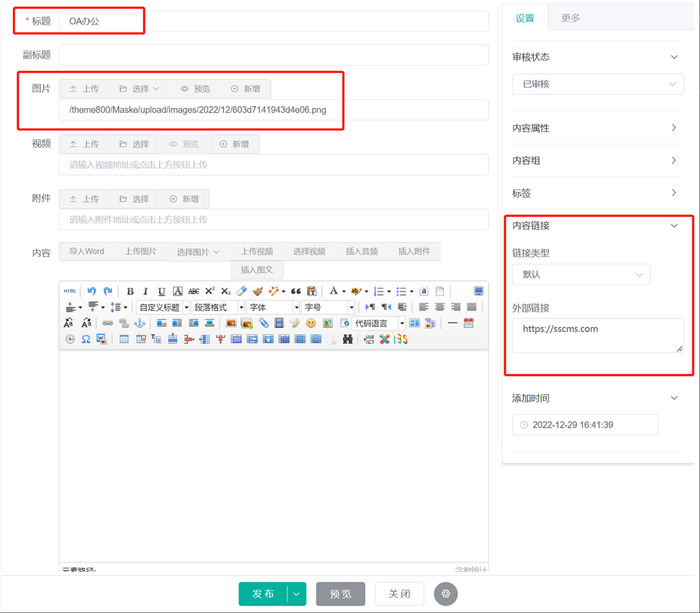700x613 pixels.
Task: Toggle fullscreen editor mode
Action: pyautogui.click(x=479, y=291)
